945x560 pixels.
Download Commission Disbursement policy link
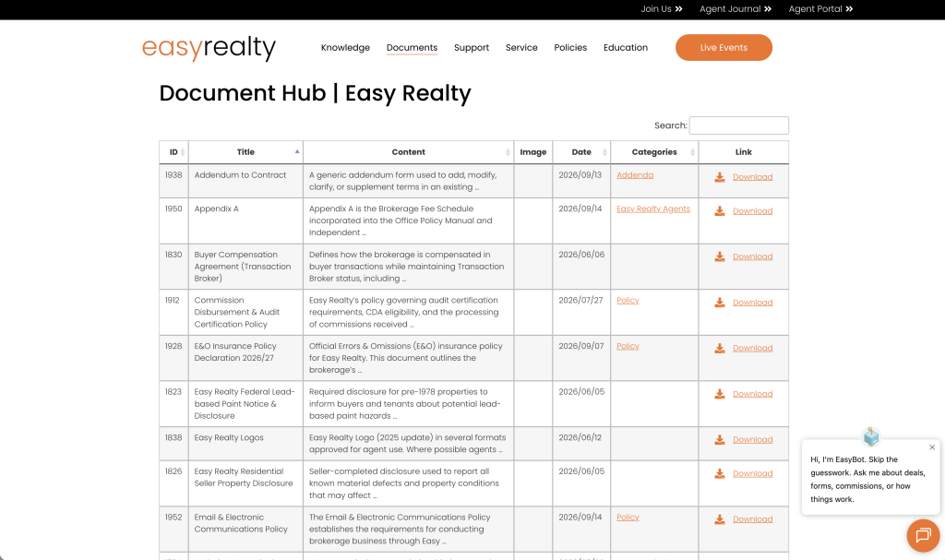(x=753, y=303)
